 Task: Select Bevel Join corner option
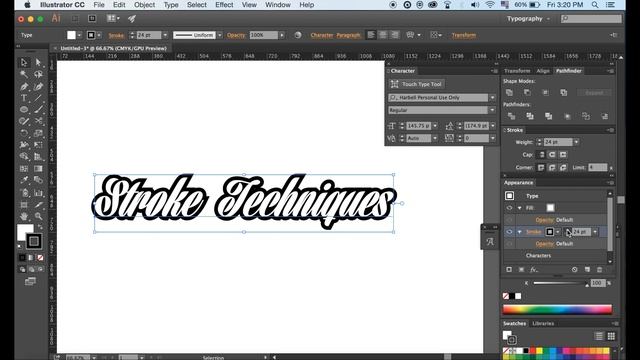point(563,168)
